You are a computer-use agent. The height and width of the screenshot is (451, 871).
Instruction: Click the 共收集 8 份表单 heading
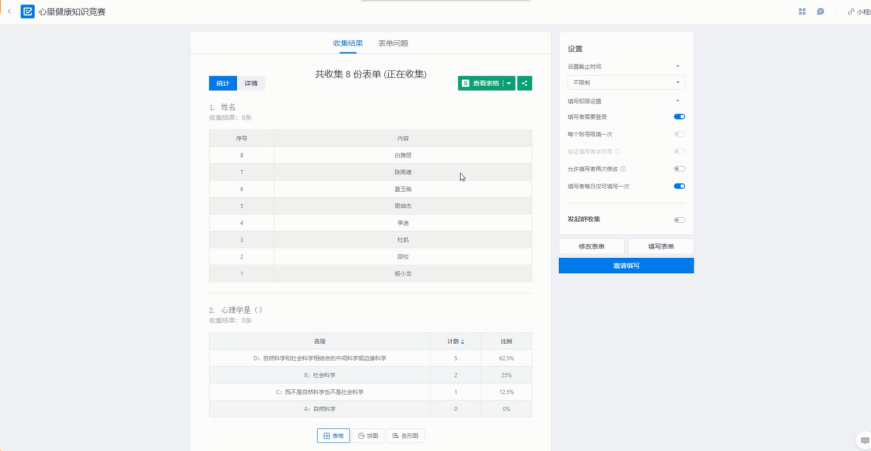371,74
